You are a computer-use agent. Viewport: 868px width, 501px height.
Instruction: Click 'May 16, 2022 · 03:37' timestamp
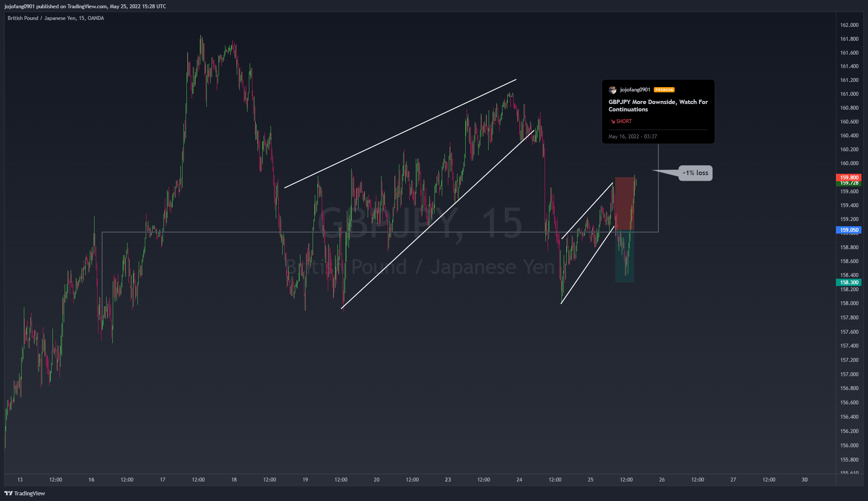click(x=633, y=137)
